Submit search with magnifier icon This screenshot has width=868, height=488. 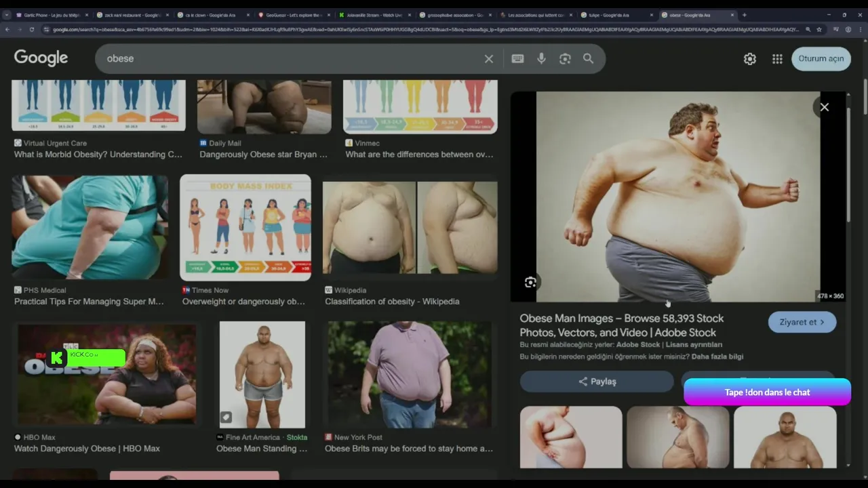pos(588,59)
